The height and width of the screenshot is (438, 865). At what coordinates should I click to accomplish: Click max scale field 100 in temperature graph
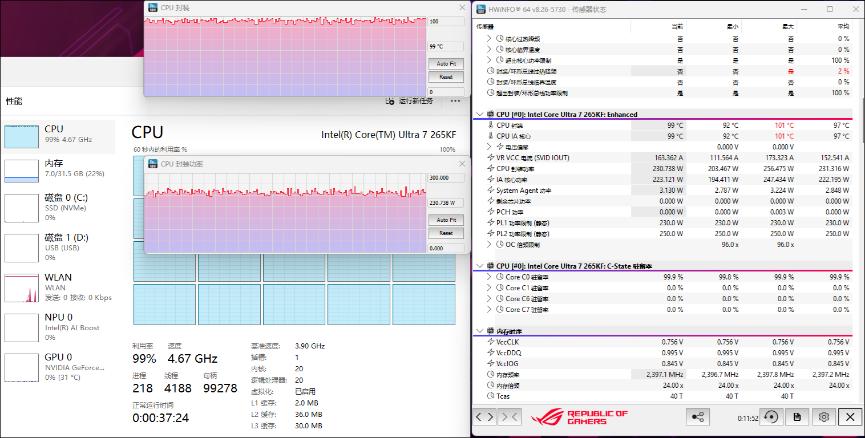tap(446, 21)
